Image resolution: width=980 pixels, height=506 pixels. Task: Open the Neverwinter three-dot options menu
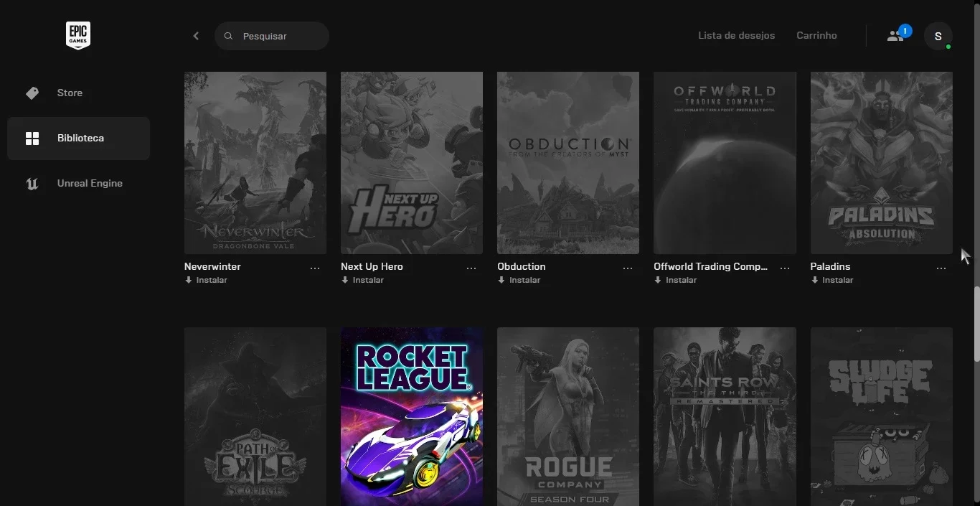[315, 268]
